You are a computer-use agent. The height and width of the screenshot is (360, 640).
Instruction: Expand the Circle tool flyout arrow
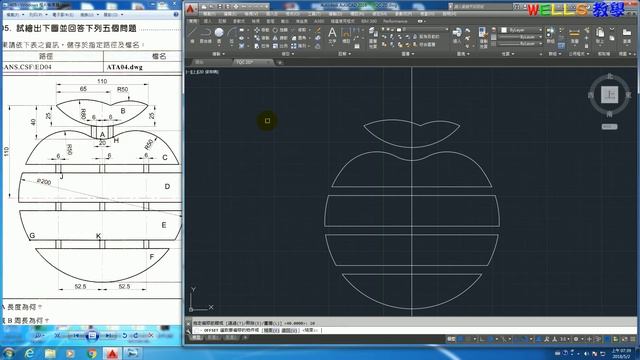coord(219,45)
